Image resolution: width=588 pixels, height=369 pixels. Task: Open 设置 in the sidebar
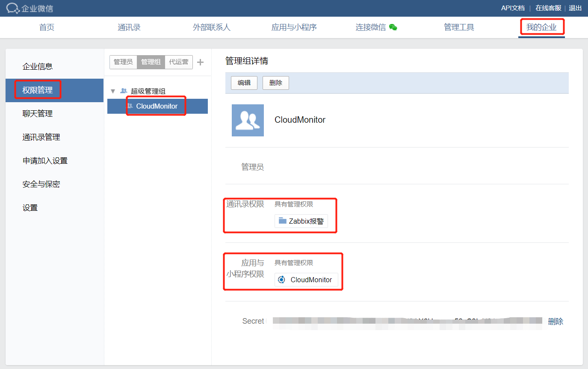click(54, 208)
